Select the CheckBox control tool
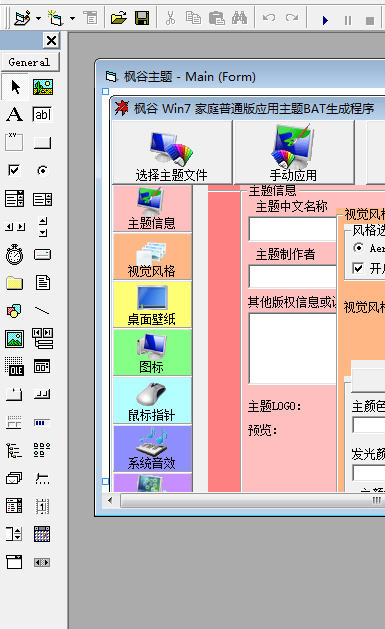This screenshot has height=629, width=385. pos(14,170)
